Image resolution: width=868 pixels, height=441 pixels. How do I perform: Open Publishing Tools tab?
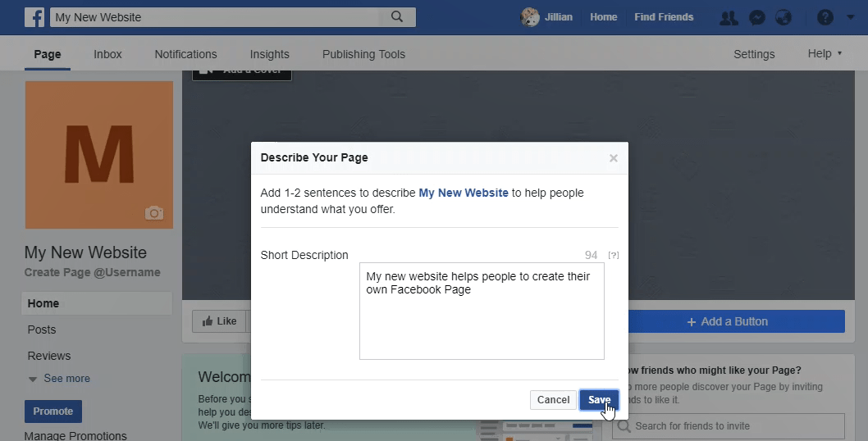coord(363,54)
